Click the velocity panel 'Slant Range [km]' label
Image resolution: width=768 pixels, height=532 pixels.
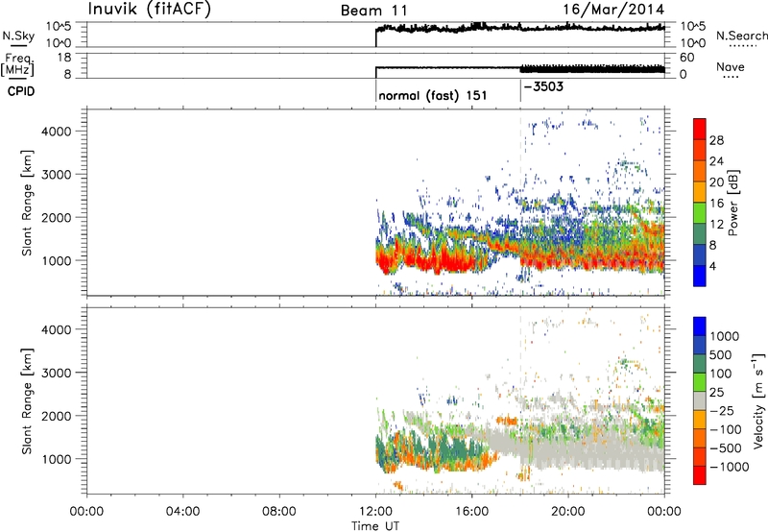tap(27, 401)
